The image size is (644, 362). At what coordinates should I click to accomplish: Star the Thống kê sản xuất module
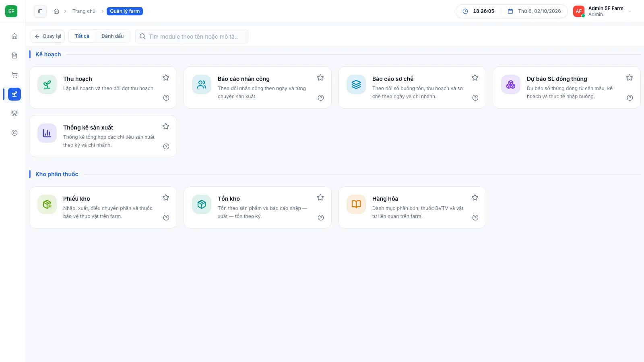click(x=166, y=126)
